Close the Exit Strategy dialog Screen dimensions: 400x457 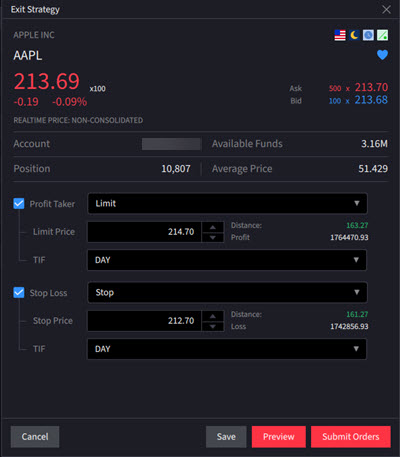point(386,9)
